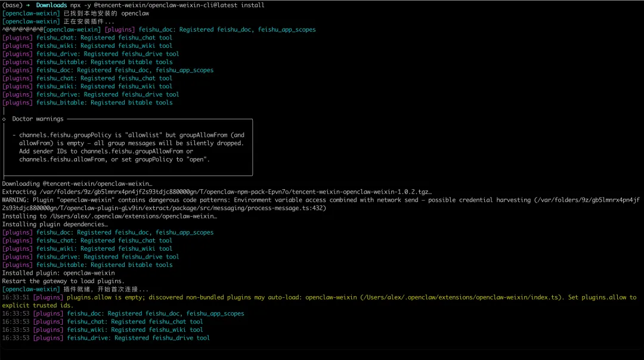The width and height of the screenshot is (644, 360).
Task: Click the line "Restart the gateway to load plugins."
Action: click(63, 281)
